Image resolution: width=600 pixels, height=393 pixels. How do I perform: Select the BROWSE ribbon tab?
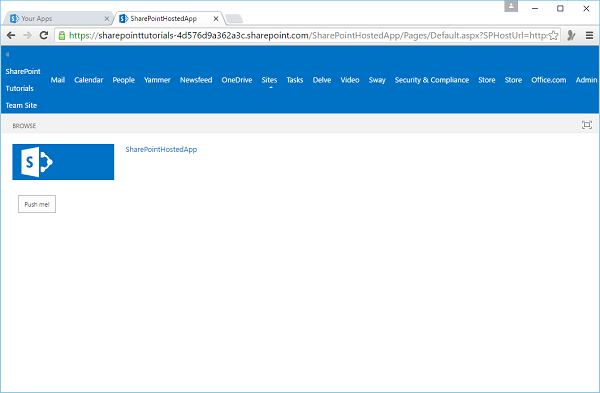[24, 126]
